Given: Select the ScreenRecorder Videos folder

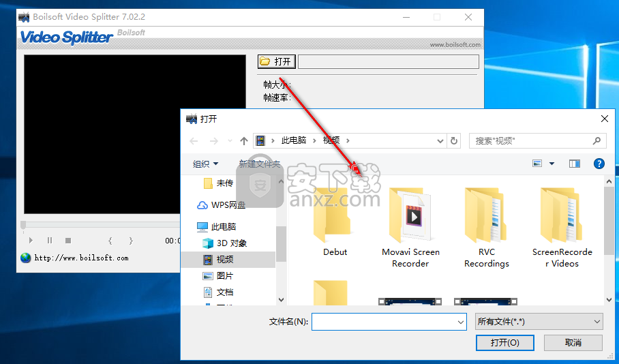Looking at the screenshot, I should point(562,228).
